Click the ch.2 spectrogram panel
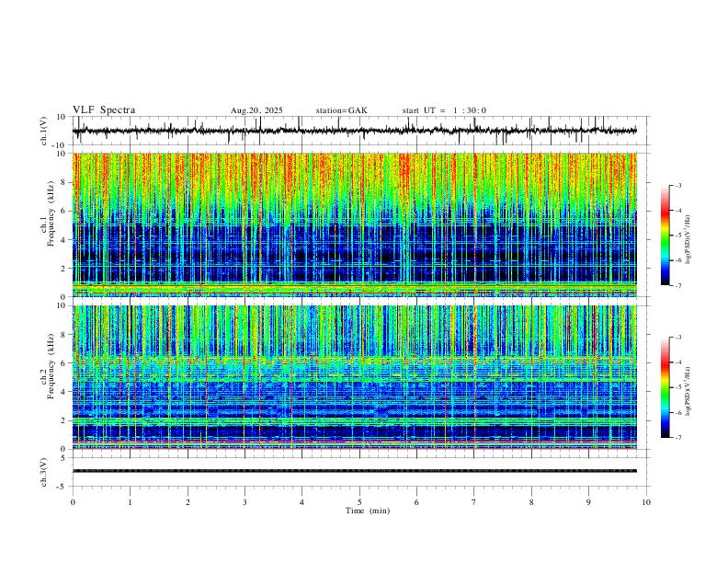The width and height of the screenshot is (728, 563). [355, 377]
